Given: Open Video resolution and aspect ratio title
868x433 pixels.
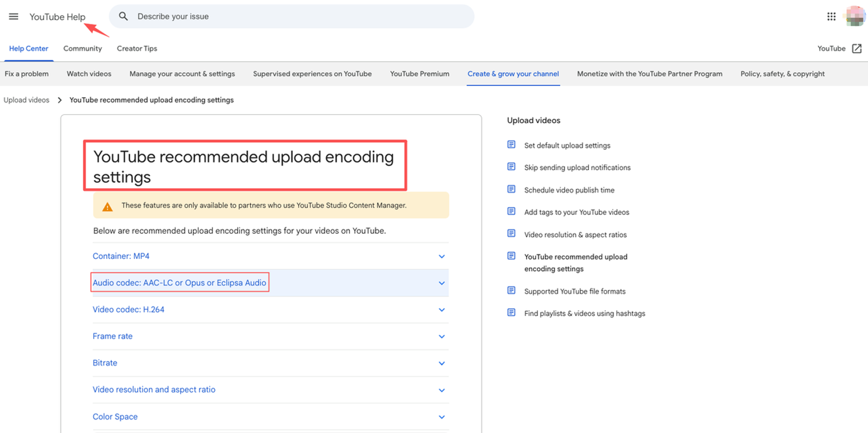Looking at the screenshot, I should [154, 390].
